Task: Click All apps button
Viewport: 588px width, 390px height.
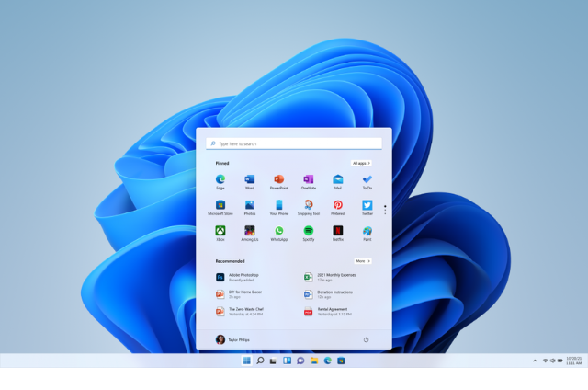Action: pos(361,163)
